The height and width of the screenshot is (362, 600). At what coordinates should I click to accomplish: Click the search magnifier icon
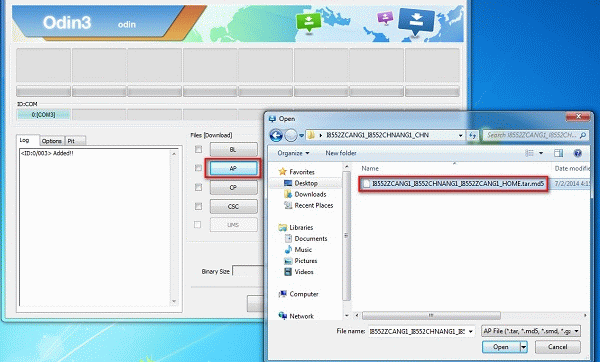[x=583, y=135]
